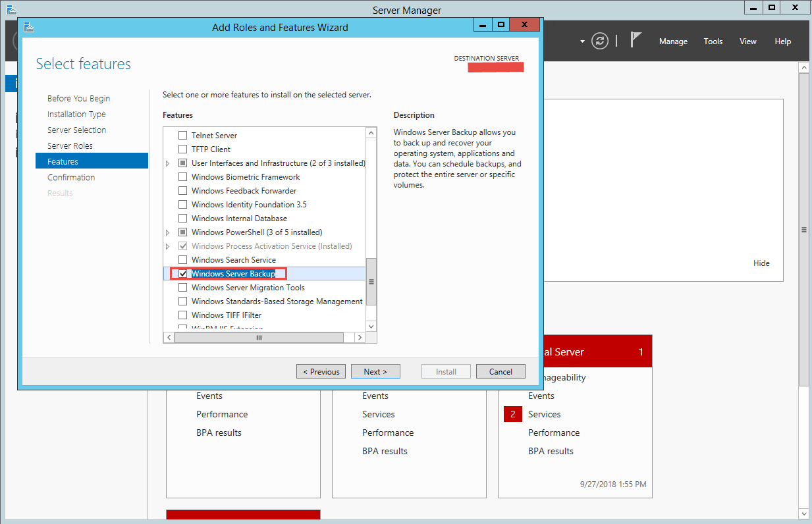
Task: Check the Telnet Server feature
Action: 183,136
